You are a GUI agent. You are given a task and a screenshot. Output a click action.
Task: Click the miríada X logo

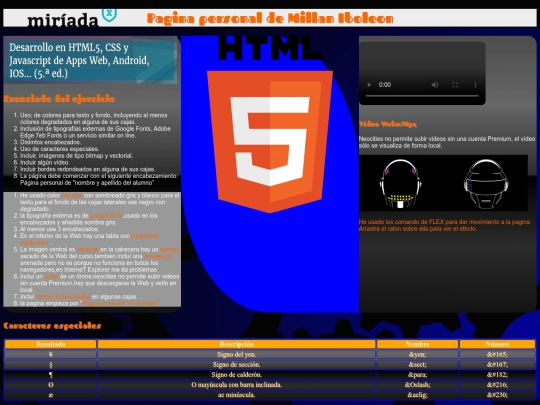72,18
